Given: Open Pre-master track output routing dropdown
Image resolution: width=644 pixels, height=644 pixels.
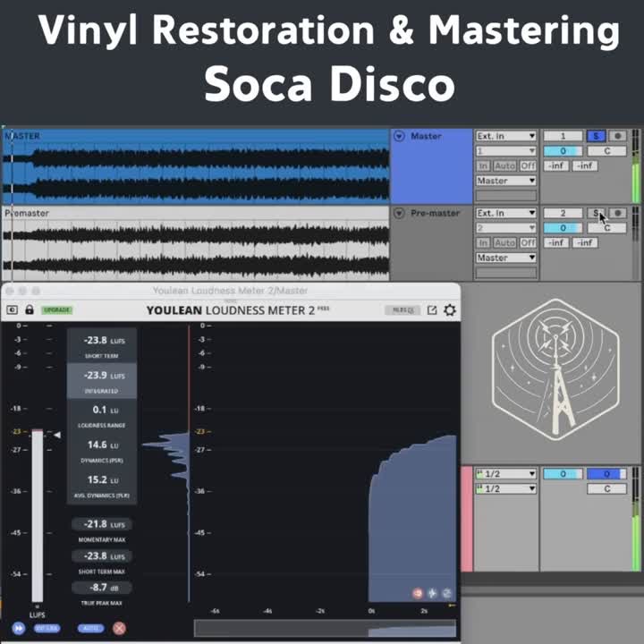Looking at the screenshot, I should [506, 258].
